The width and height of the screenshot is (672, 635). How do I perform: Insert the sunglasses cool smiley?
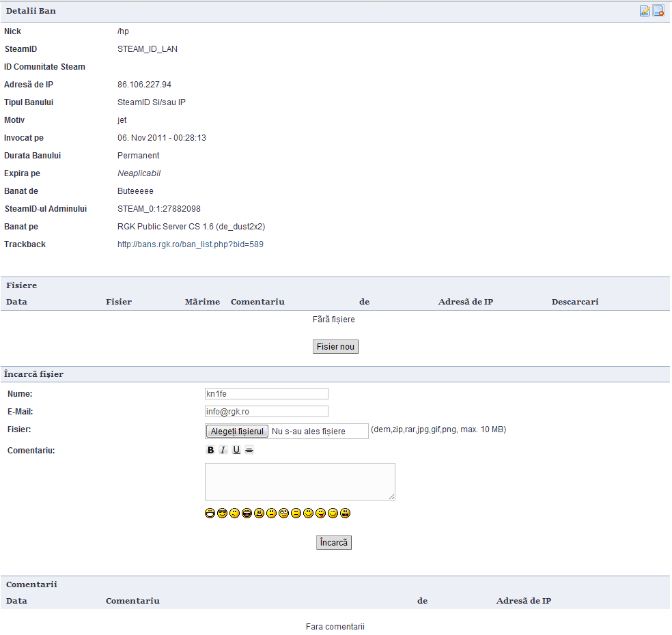click(222, 513)
